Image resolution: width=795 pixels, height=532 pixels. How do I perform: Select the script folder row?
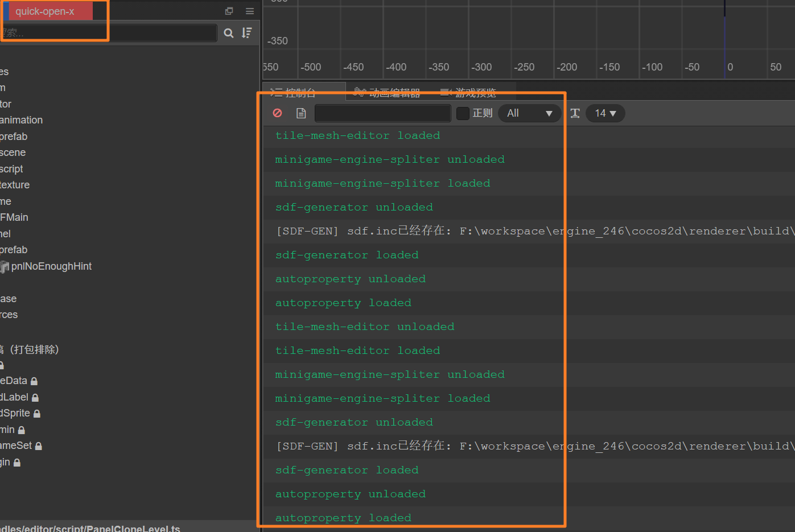[11, 169]
